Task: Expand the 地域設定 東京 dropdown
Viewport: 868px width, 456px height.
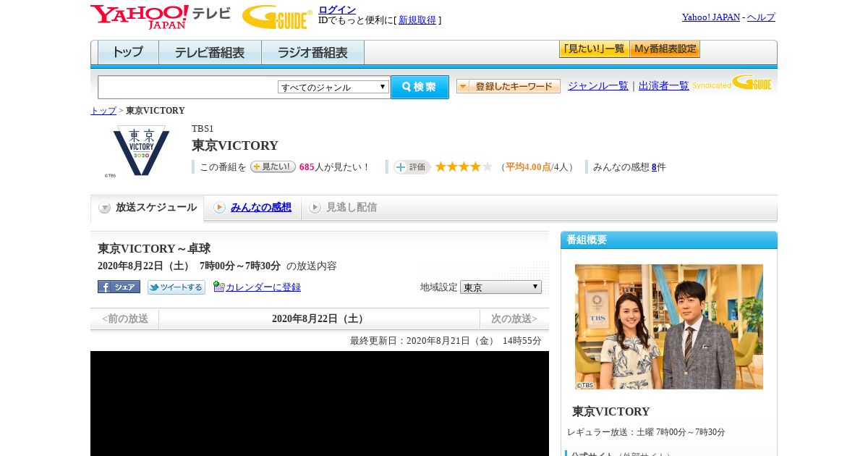Action: 501,287
